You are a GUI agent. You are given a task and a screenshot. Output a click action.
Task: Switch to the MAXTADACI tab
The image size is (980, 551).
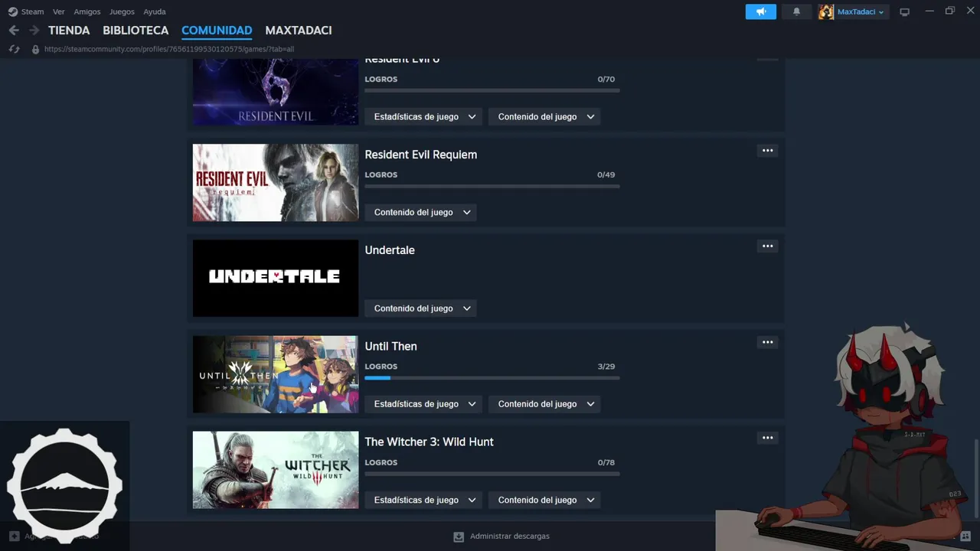point(299,31)
